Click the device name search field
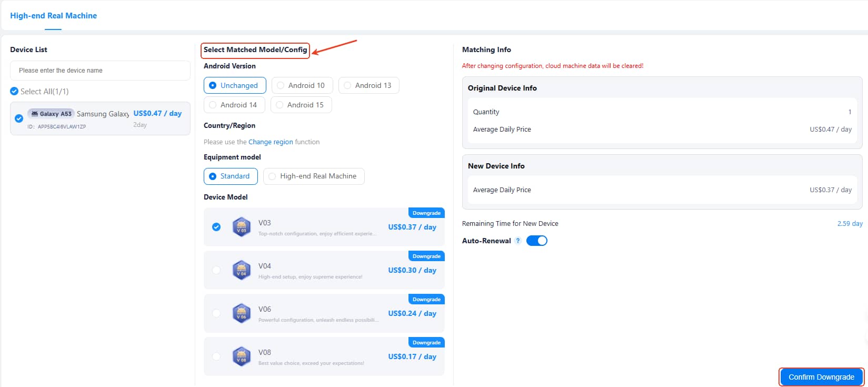Image resolution: width=868 pixels, height=387 pixels. pyautogui.click(x=100, y=71)
